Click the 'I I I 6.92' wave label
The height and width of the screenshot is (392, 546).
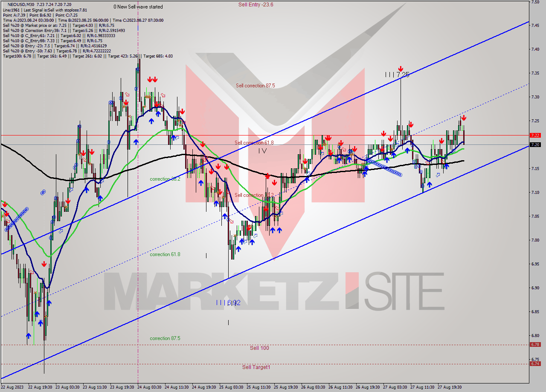tap(228, 303)
